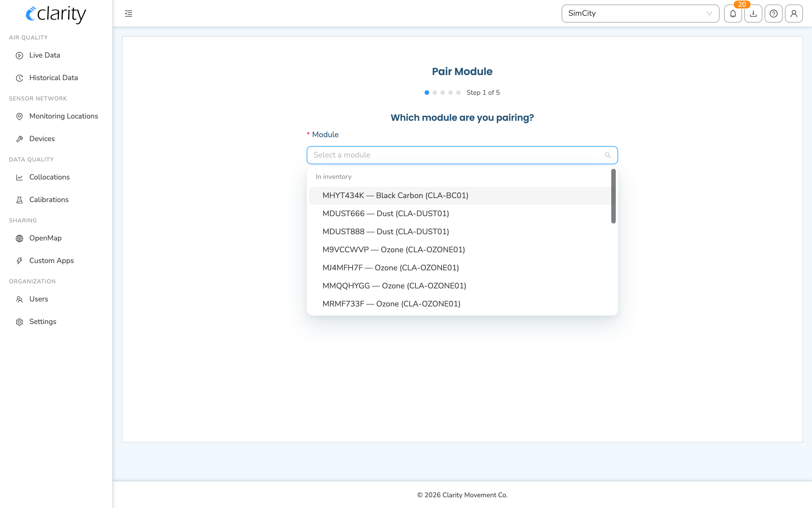The height and width of the screenshot is (508, 812).
Task: Open the notifications bell
Action: pos(733,14)
